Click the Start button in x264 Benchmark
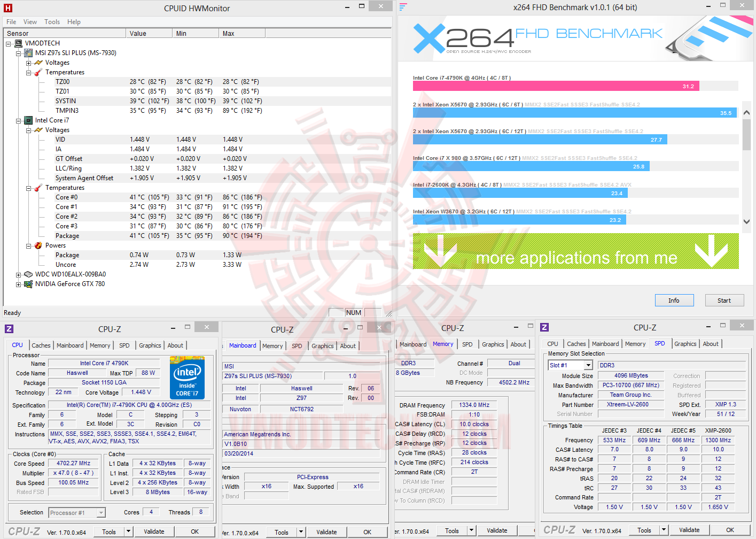Image resolution: width=756 pixels, height=539 pixels. coord(724,301)
